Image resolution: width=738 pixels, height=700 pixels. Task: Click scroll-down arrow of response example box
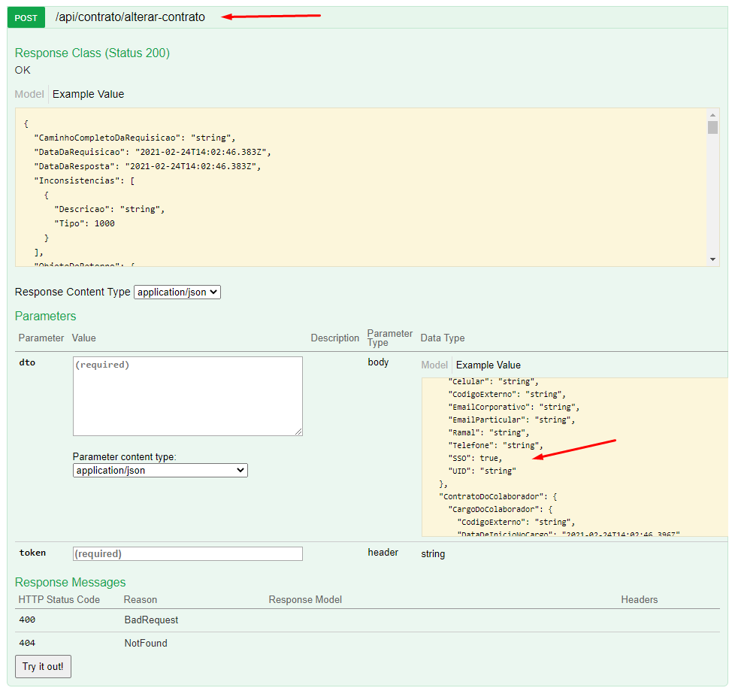click(x=712, y=259)
